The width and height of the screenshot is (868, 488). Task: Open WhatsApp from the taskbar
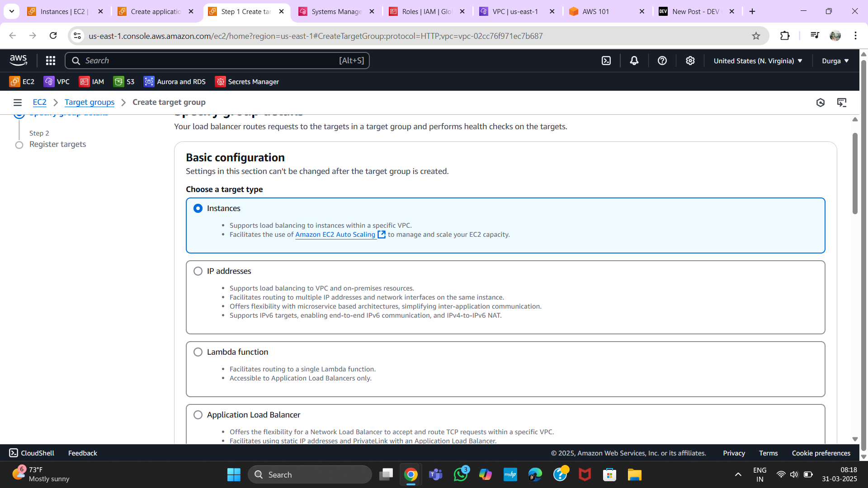[x=461, y=474]
